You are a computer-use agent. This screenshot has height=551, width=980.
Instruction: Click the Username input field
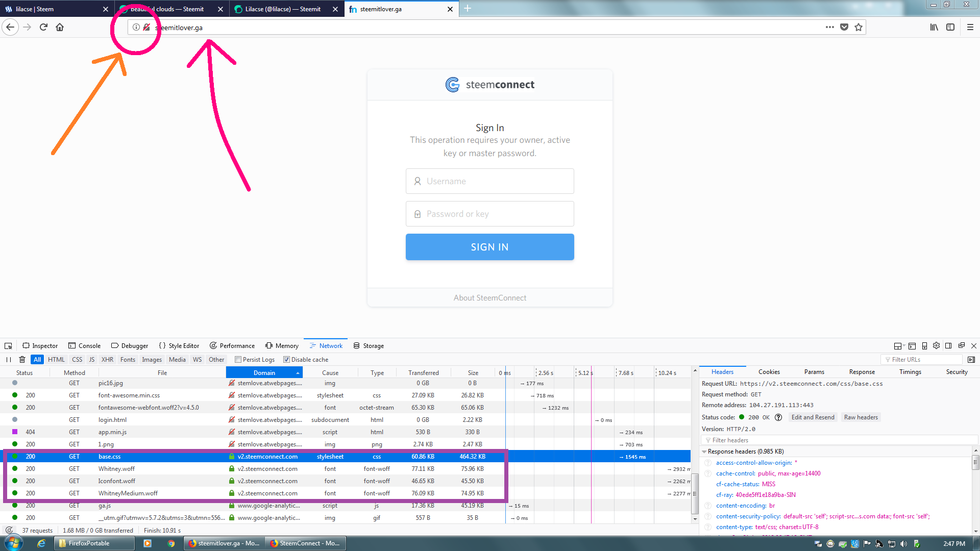tap(489, 181)
